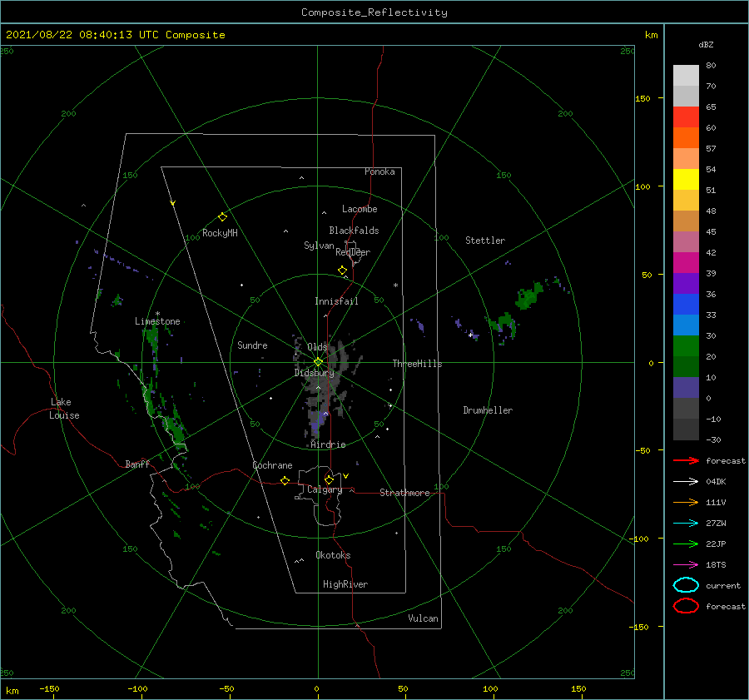This screenshot has width=749, height=700.
Task: Click the Airdrie label
Action: pos(328,444)
